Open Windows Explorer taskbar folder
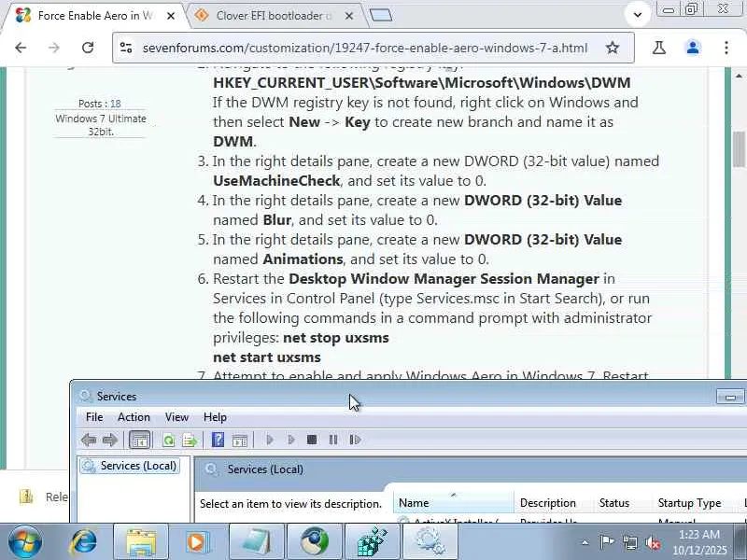 click(x=141, y=542)
